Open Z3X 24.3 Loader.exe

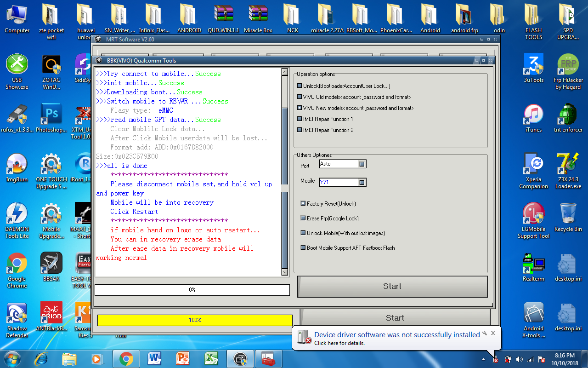568,171
